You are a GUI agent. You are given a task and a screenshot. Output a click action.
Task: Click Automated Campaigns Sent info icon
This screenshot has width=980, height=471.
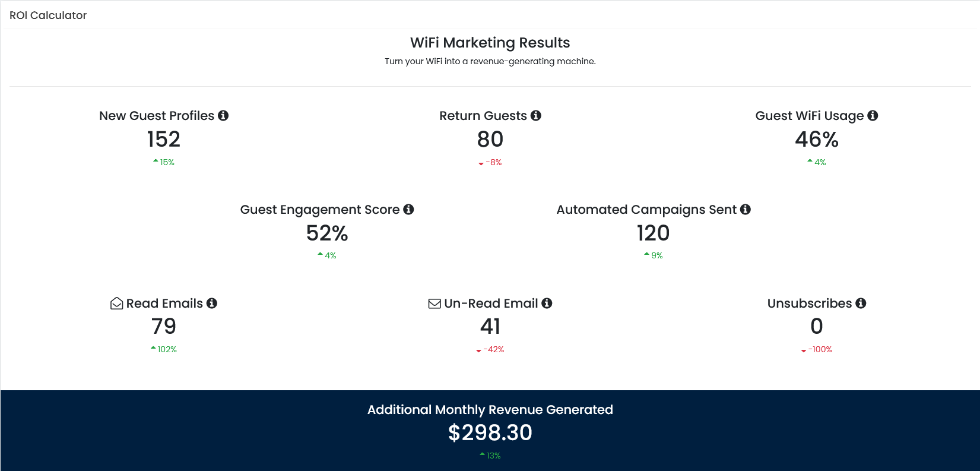[x=746, y=209]
